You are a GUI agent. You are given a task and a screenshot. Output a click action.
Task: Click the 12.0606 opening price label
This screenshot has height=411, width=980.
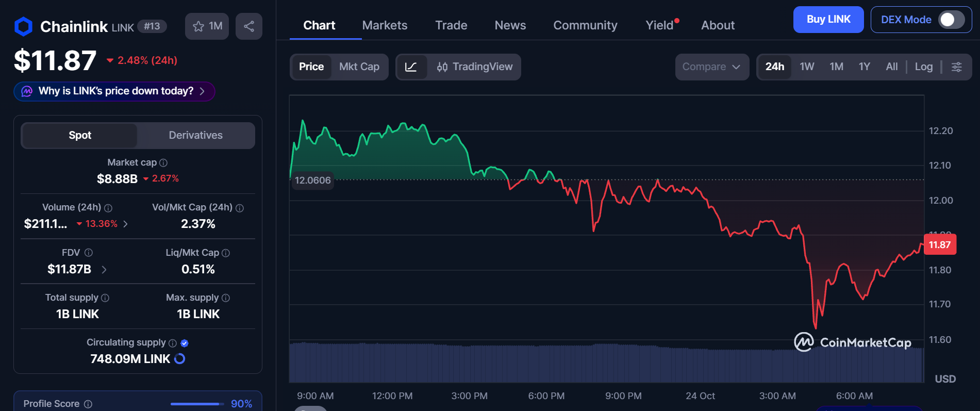[x=312, y=180]
